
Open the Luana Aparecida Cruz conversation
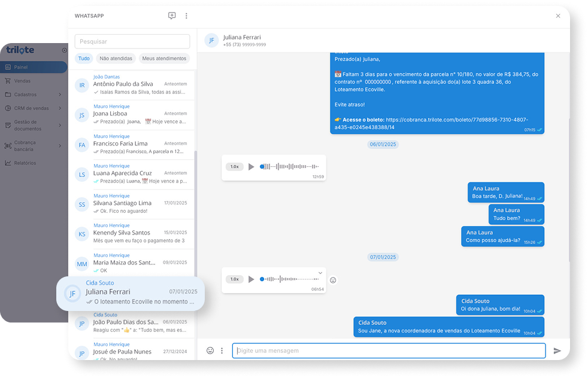point(132,174)
